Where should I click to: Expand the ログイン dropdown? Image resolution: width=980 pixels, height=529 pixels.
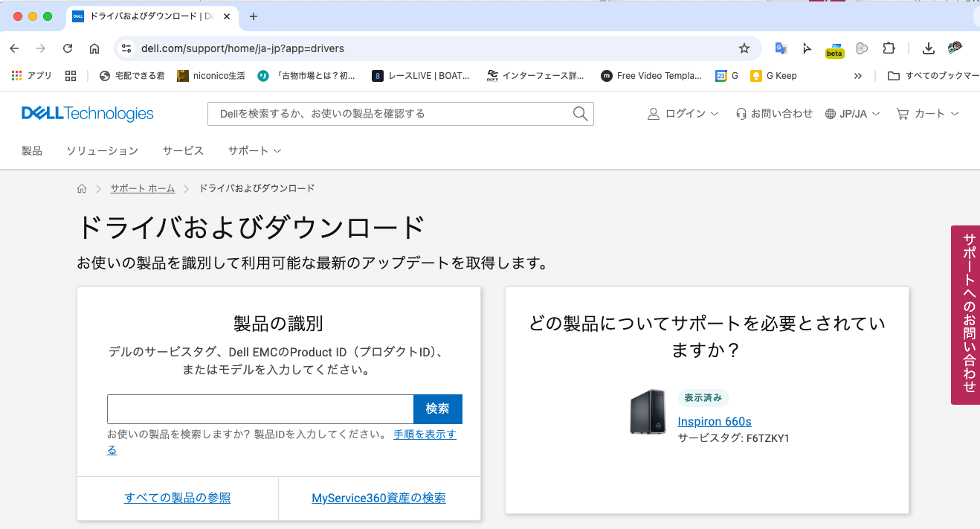[683, 114]
